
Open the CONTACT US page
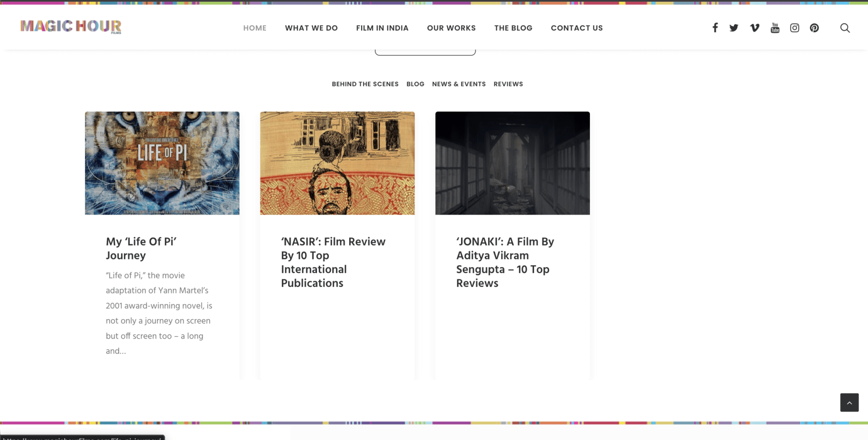point(577,28)
